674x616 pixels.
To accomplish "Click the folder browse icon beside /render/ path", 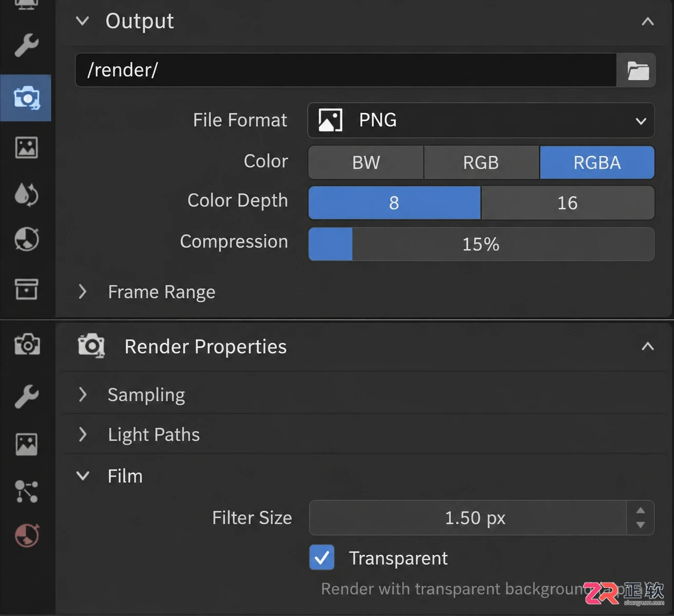I will tap(638, 70).
